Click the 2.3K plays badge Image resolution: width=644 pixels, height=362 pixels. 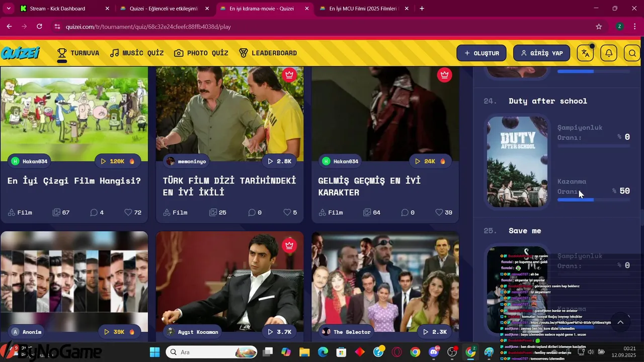pyautogui.click(x=435, y=332)
